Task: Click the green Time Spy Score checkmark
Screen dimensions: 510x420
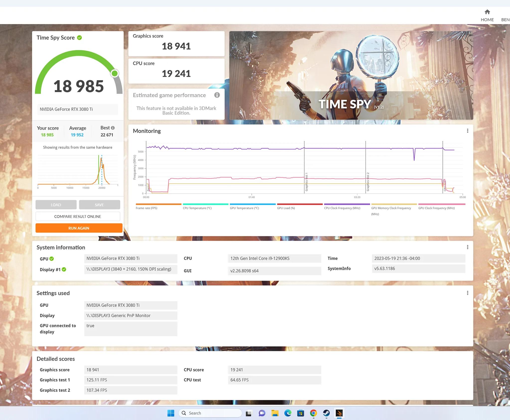Action: point(79,38)
